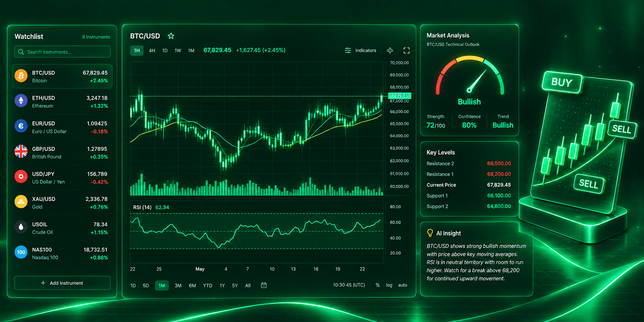Focus the Search instruments field
The width and height of the screenshot is (644, 322).
pyautogui.click(x=62, y=52)
